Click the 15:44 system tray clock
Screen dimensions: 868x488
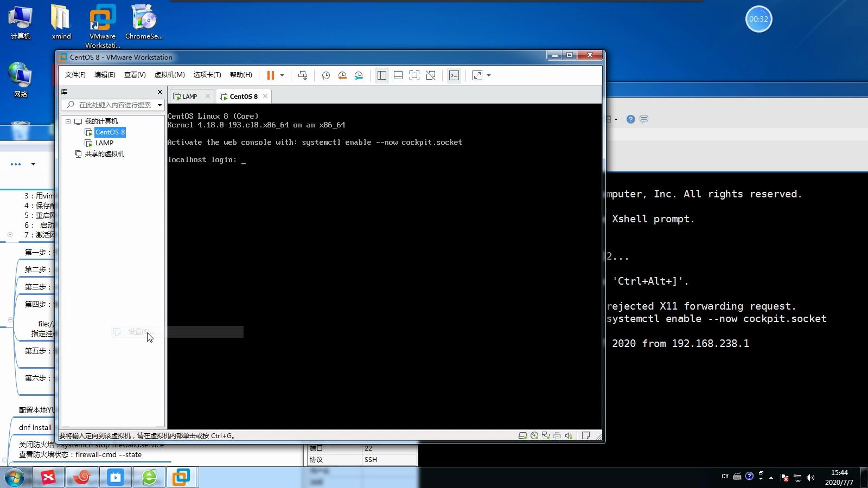[839, 478]
